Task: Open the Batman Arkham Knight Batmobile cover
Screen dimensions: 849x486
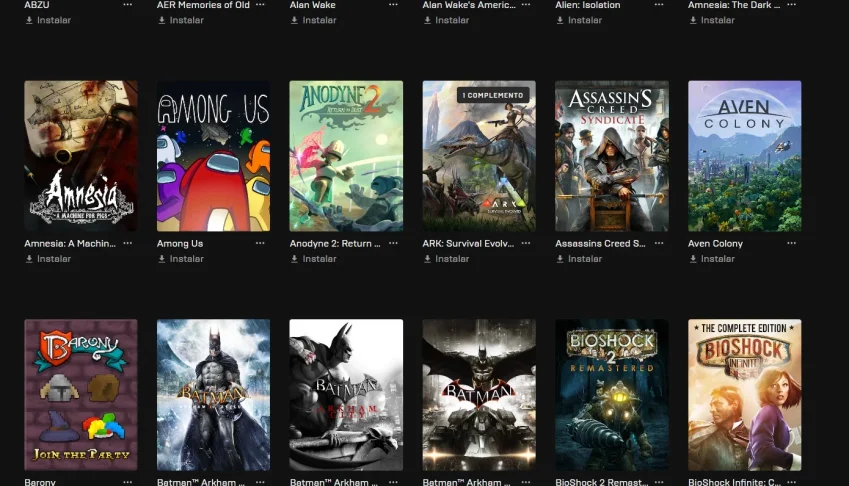Action: point(479,395)
